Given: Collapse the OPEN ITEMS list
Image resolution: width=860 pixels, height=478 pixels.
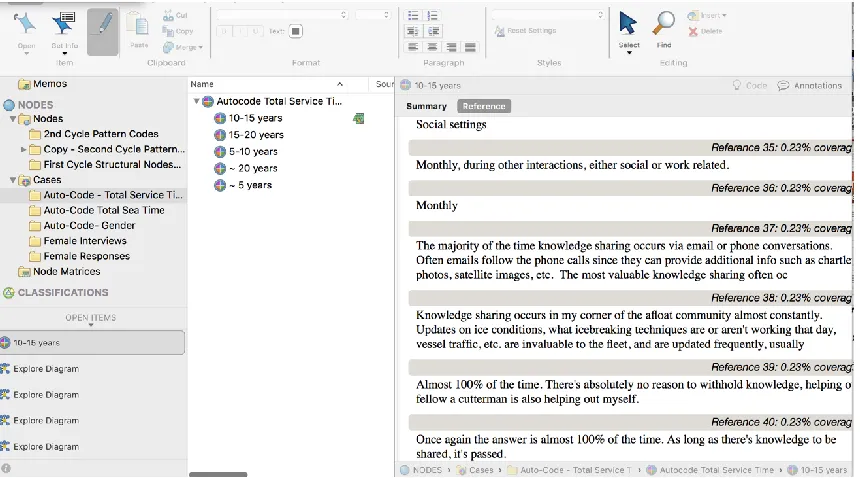Looking at the screenshot, I should 91,325.
